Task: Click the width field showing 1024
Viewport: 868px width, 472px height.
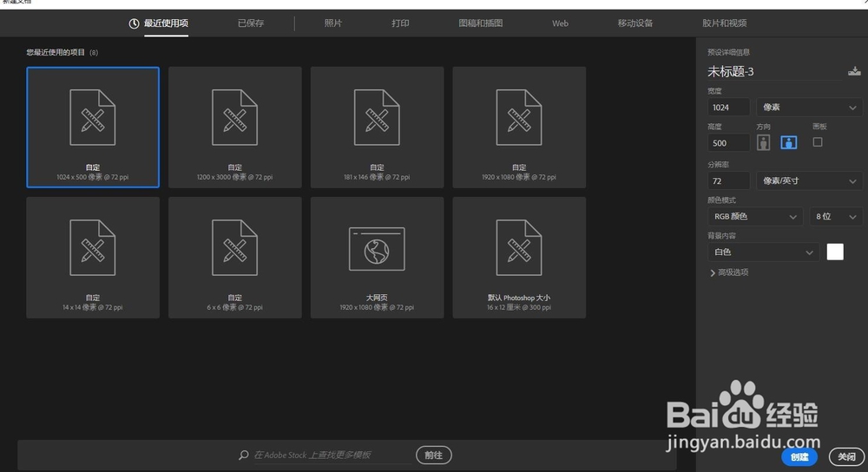Action: pyautogui.click(x=728, y=108)
